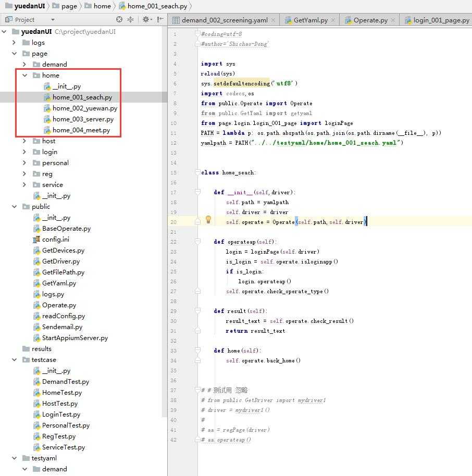This screenshot has height=476, width=472.
Task: Open the Project panel settings gear
Action: tap(147, 20)
